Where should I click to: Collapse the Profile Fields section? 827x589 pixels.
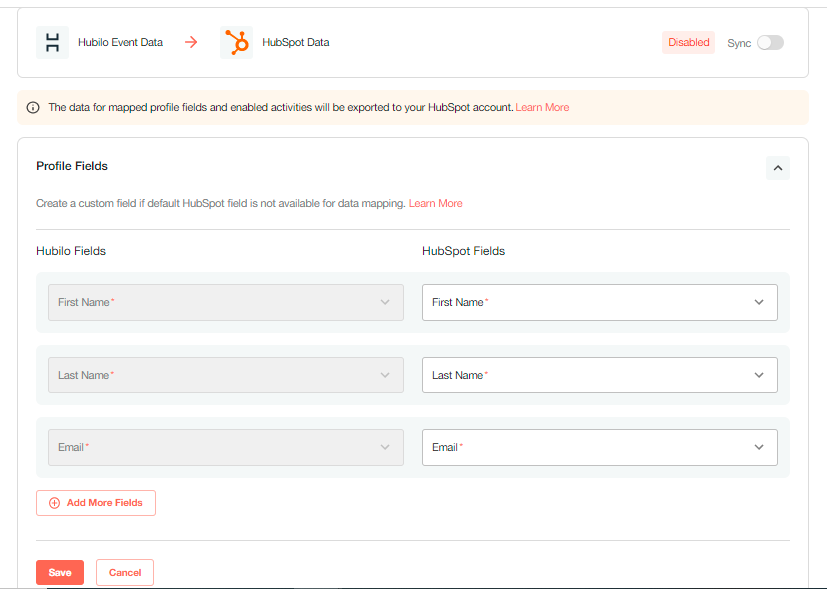(x=778, y=168)
